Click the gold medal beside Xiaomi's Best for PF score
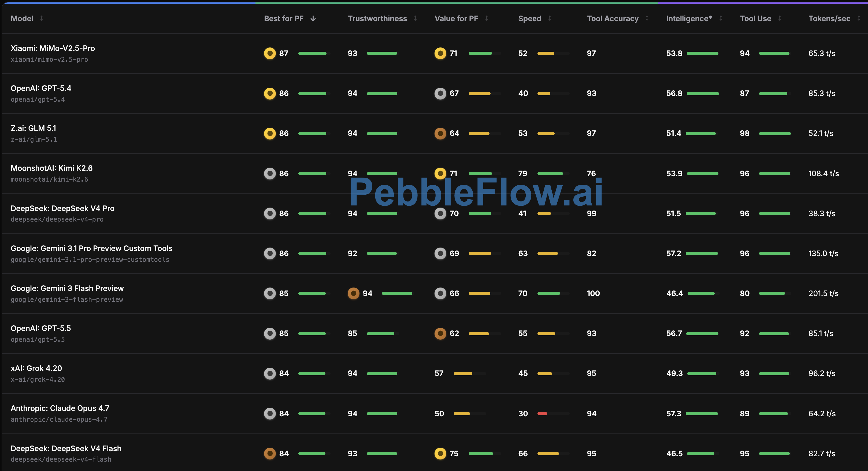The image size is (868, 471). click(270, 53)
